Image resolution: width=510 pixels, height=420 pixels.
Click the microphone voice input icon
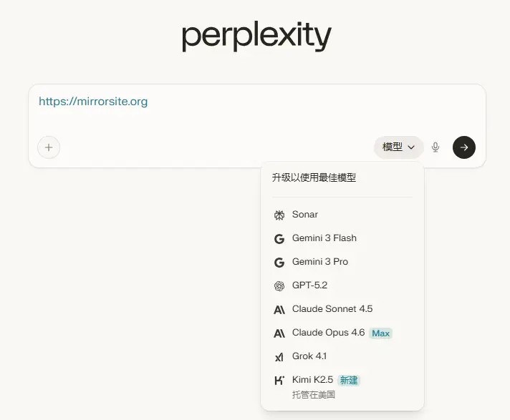(436, 147)
